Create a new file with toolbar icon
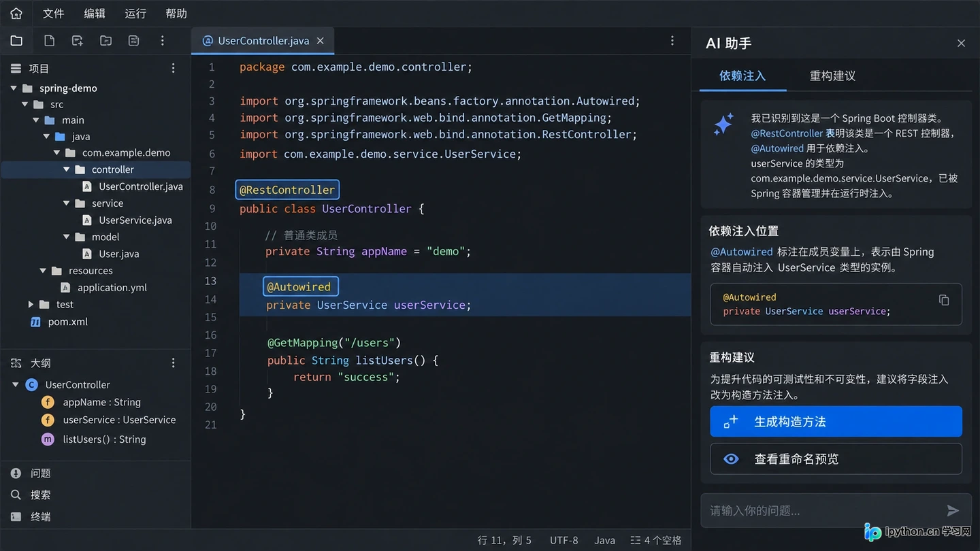980x551 pixels. pyautogui.click(x=49, y=41)
